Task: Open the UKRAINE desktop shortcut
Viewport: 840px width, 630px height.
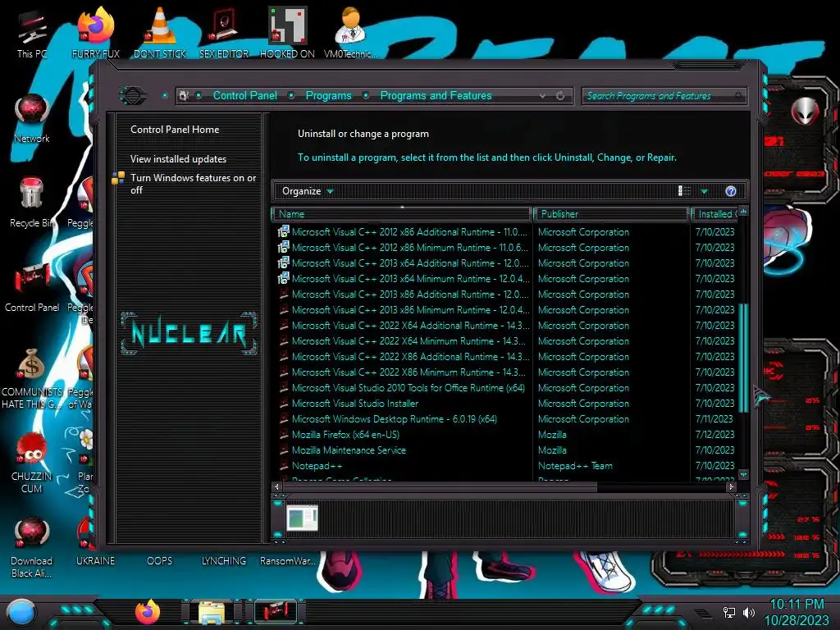Action: click(x=95, y=561)
